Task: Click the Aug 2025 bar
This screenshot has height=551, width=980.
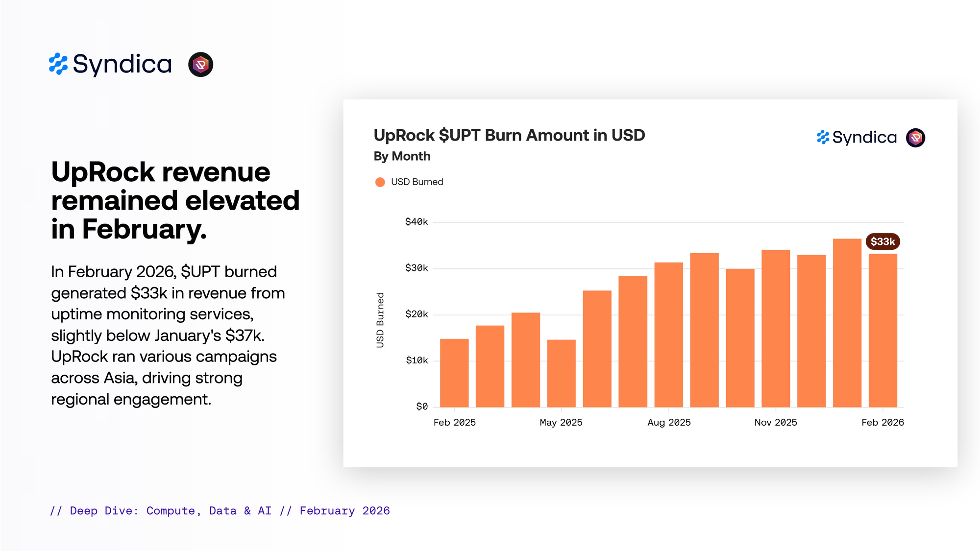Action: point(668,335)
